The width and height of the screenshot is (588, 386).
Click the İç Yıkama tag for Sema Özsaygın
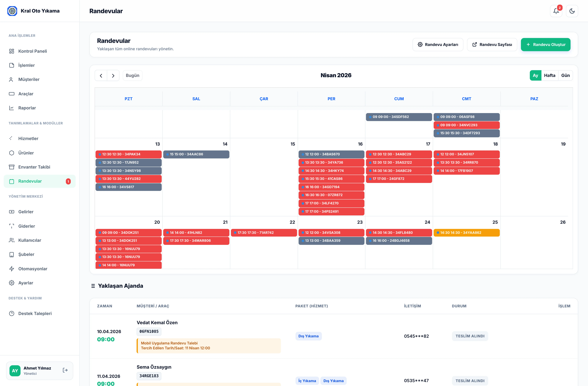click(x=307, y=381)
